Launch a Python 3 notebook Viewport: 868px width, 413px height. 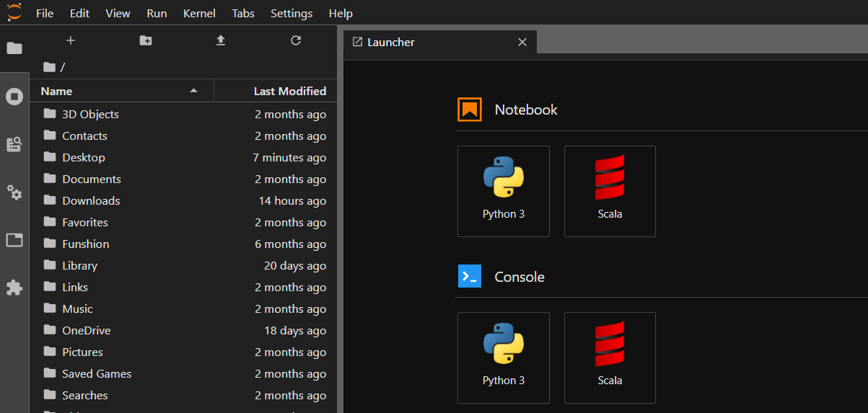coord(504,191)
